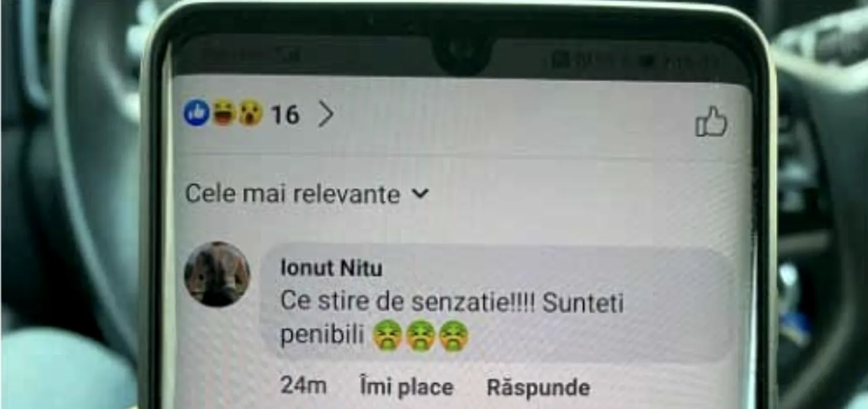Toggle Îmi place on the comment
Viewport: 868px width, 409px height.
click(407, 386)
